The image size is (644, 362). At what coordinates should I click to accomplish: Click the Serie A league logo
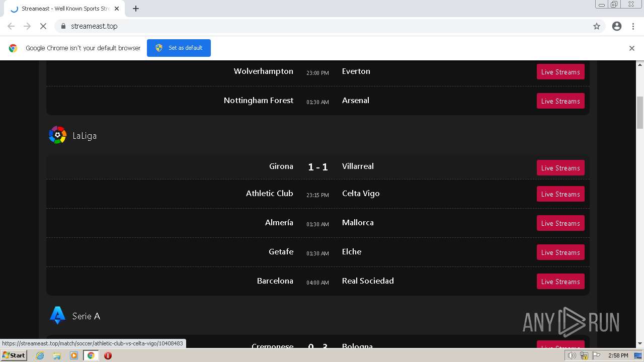tap(57, 316)
